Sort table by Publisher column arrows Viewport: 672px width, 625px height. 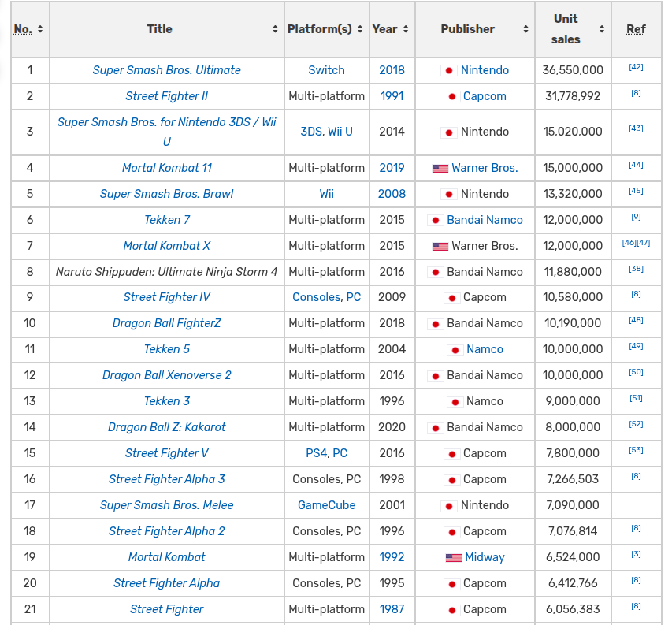[525, 29]
